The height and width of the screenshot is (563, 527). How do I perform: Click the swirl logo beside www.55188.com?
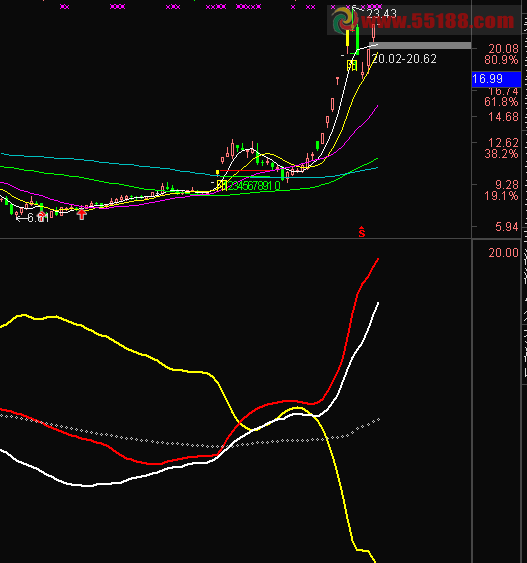point(344,20)
